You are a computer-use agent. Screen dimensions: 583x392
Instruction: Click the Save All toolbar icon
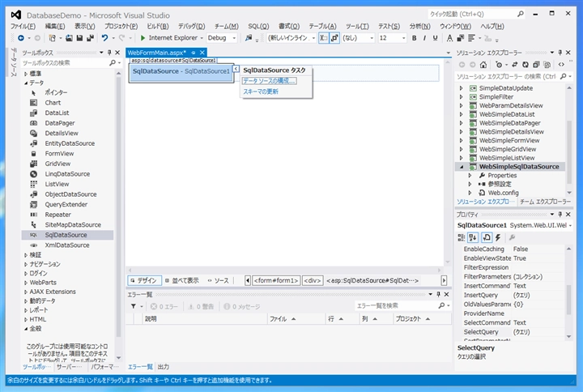click(90, 38)
